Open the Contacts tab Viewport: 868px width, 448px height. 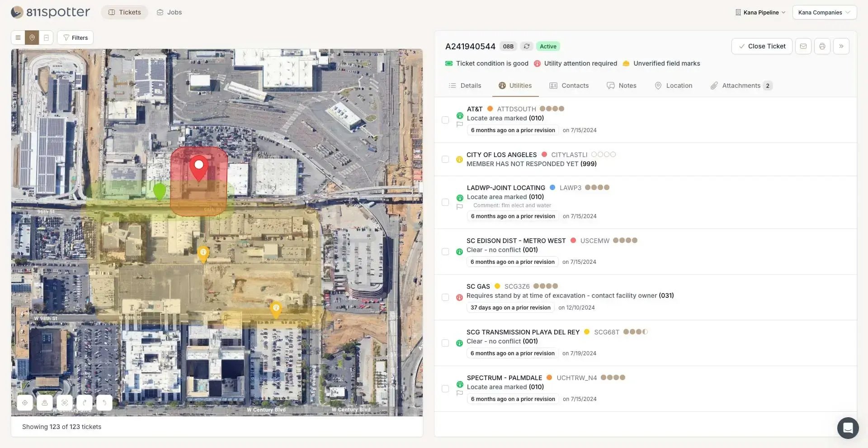point(569,86)
